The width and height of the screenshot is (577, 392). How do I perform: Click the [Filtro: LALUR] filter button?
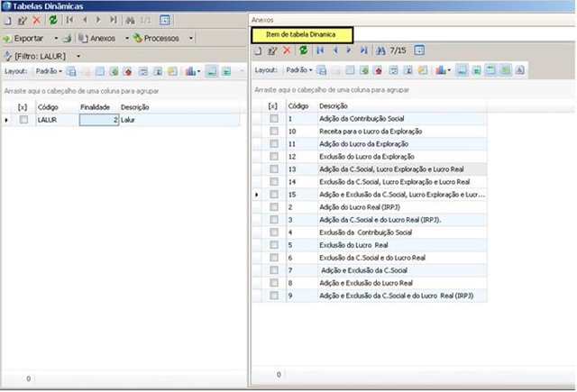pos(35,56)
